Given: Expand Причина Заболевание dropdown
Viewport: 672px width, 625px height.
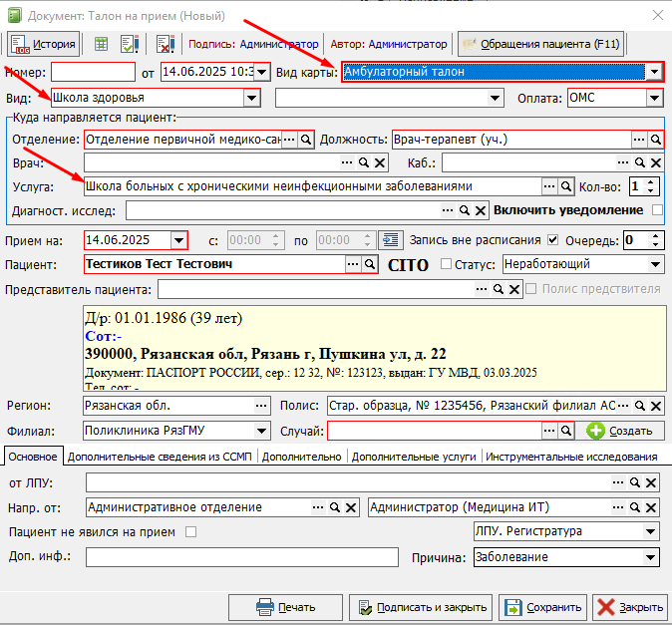Looking at the screenshot, I should pyautogui.click(x=651, y=557).
